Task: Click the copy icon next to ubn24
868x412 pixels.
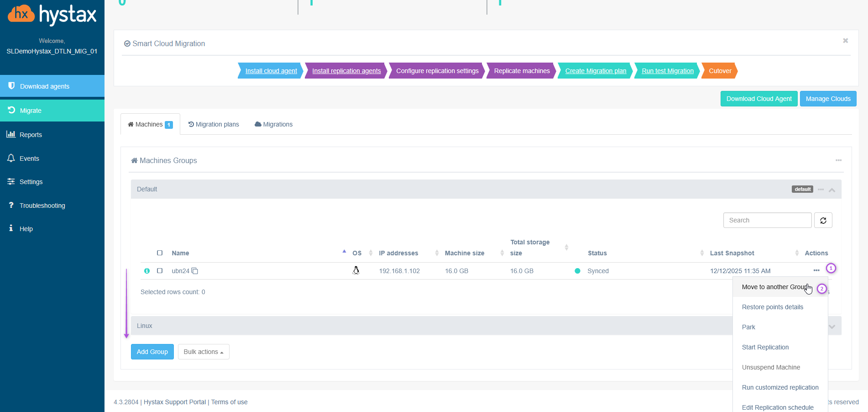Action: click(x=195, y=271)
